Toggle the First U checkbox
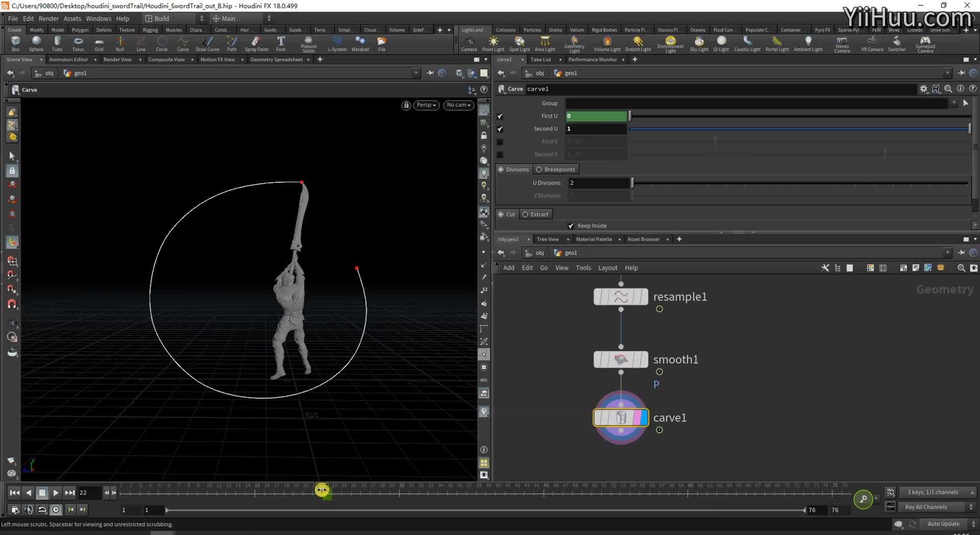This screenshot has height=535, width=980. [x=500, y=116]
